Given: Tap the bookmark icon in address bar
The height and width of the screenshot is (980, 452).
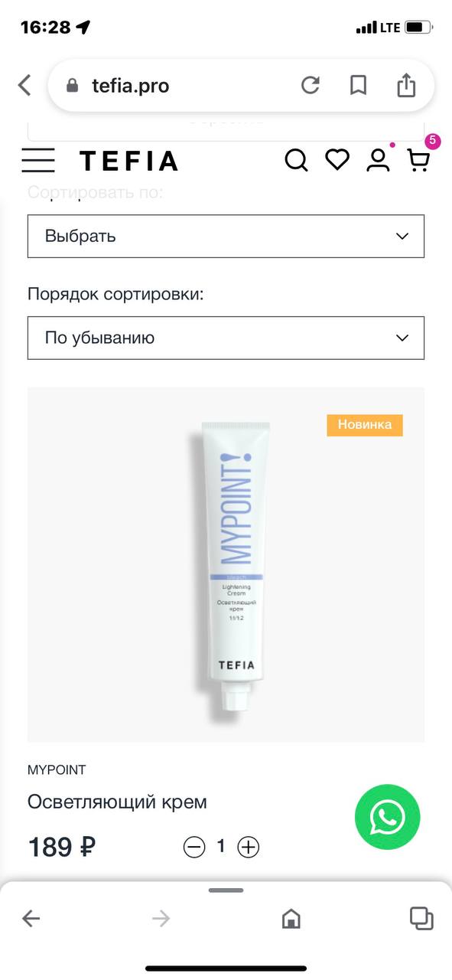Looking at the screenshot, I should click(x=358, y=85).
